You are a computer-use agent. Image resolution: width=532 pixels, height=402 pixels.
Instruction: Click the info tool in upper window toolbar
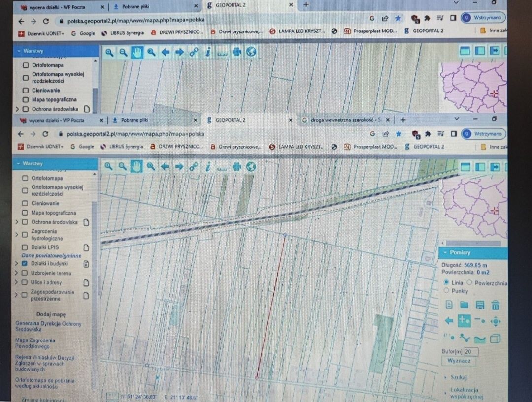(x=208, y=52)
